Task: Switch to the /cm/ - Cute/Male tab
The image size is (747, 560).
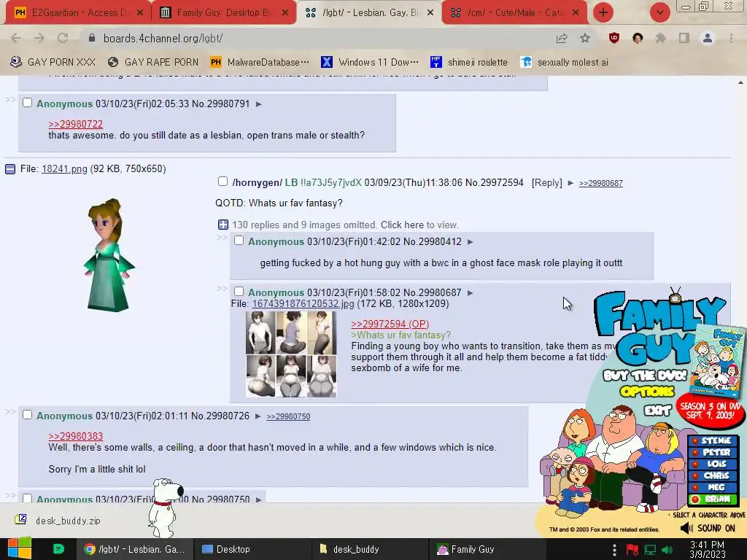Action: pos(514,13)
